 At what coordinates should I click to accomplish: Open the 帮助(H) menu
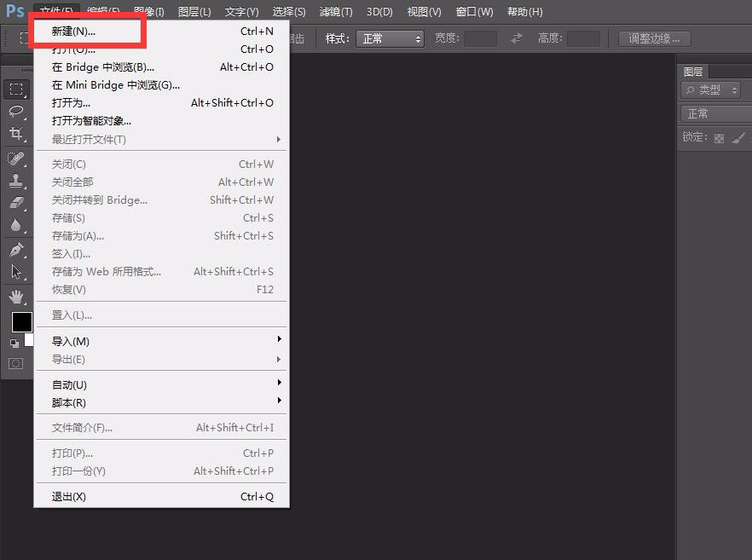pos(524,12)
